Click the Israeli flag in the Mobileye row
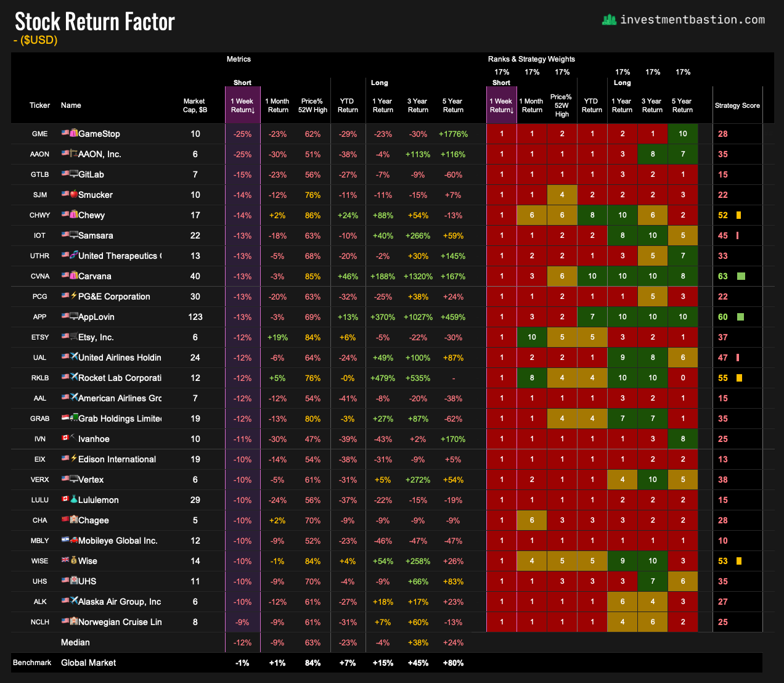The width and height of the screenshot is (784, 683). [65, 540]
